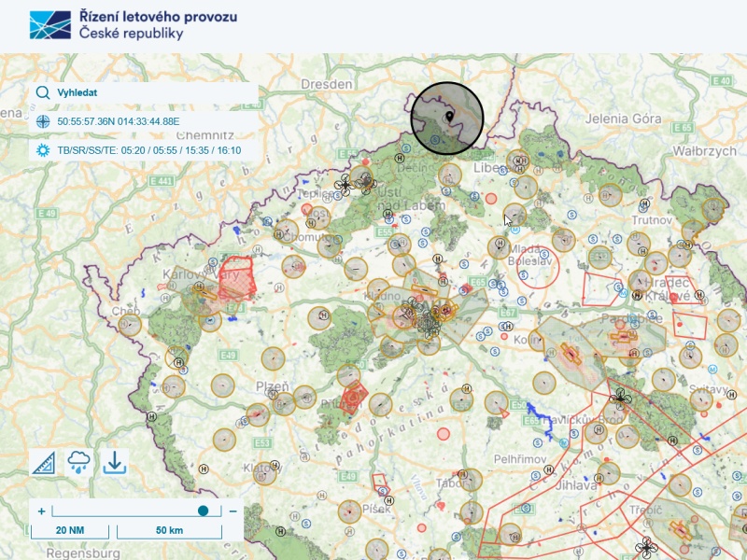Click the 50:55:57.36N coordinates text
Image resolution: width=747 pixels, height=560 pixels.
click(x=119, y=121)
